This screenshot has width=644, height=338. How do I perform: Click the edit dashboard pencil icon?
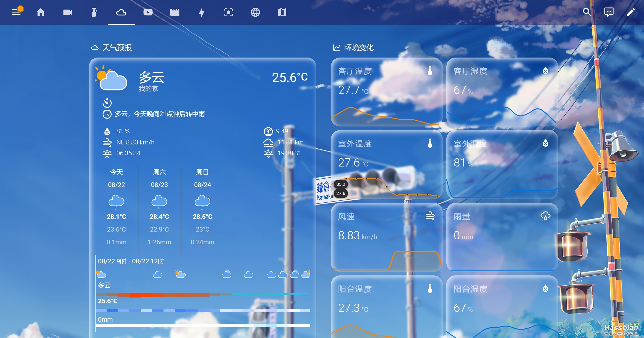pos(631,12)
